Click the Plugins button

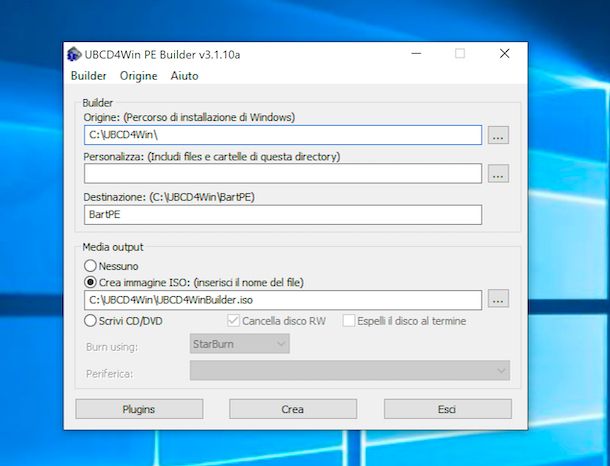139,409
